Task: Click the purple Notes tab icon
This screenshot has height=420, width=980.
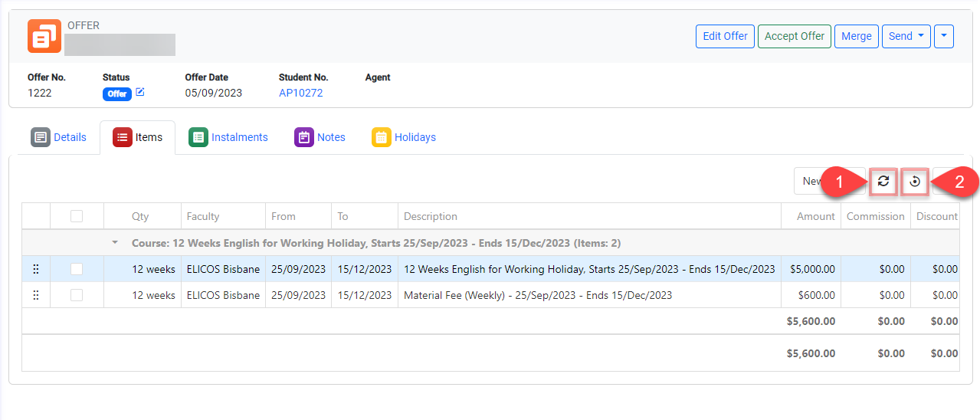Action: click(304, 137)
